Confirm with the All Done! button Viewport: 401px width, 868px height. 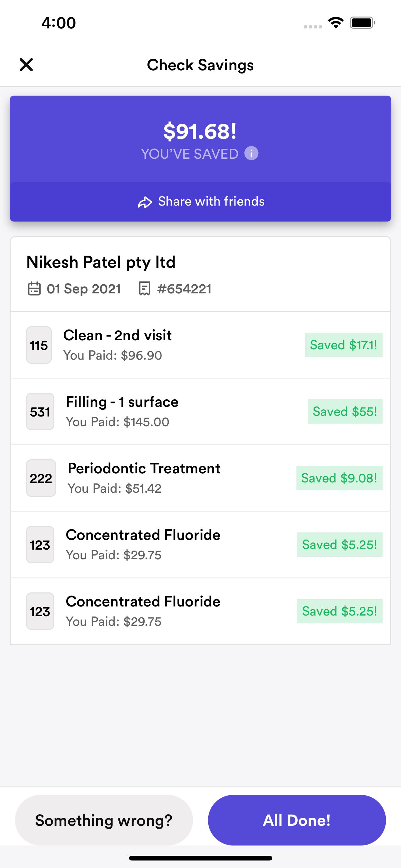[297, 820]
